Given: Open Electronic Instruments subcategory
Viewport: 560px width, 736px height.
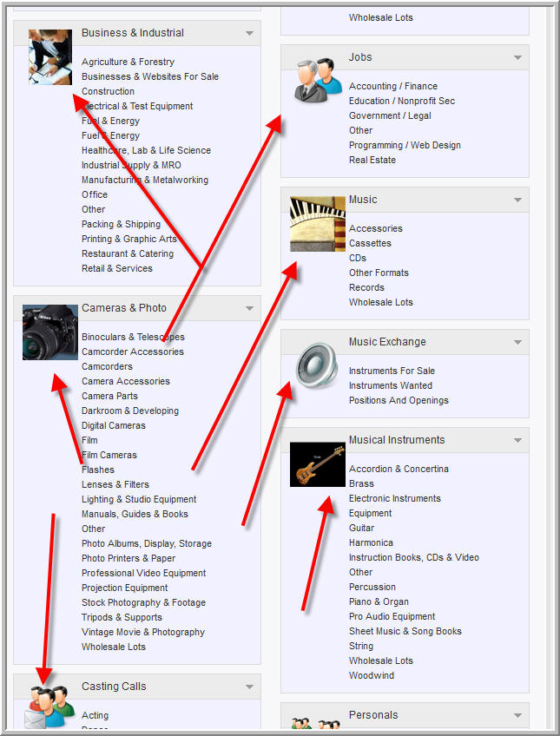Looking at the screenshot, I should 395,498.
